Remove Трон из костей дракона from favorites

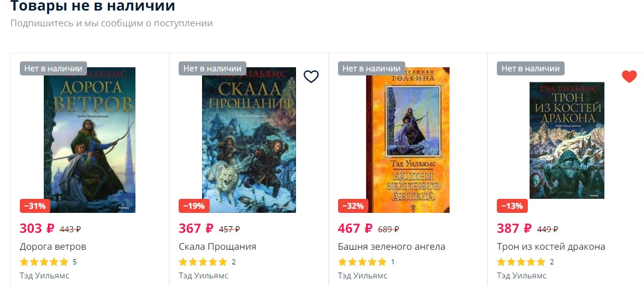coord(629,76)
